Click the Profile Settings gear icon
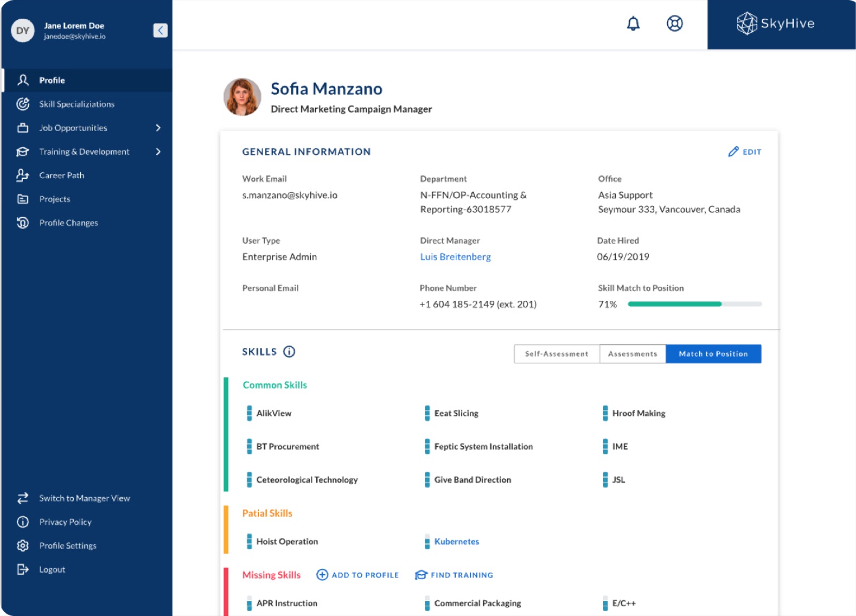The width and height of the screenshot is (856, 616). [22, 546]
